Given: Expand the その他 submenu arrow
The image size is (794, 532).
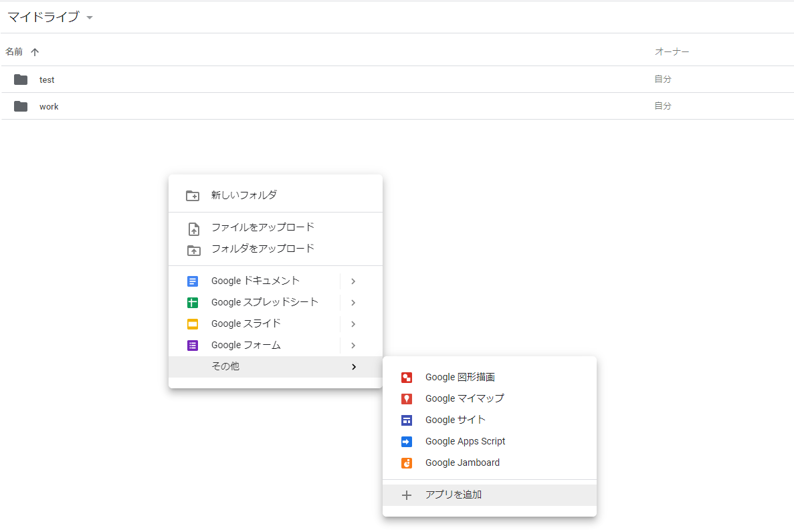Looking at the screenshot, I should (x=354, y=366).
